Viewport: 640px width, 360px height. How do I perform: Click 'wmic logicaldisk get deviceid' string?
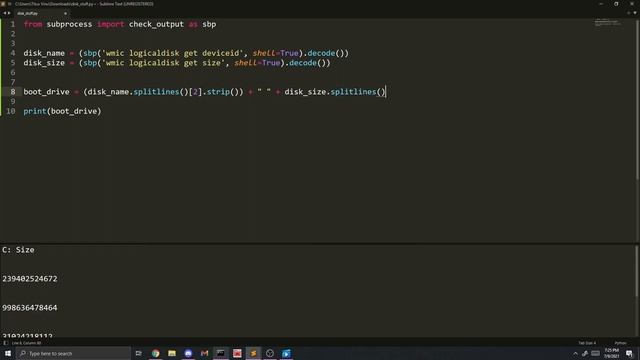point(172,53)
